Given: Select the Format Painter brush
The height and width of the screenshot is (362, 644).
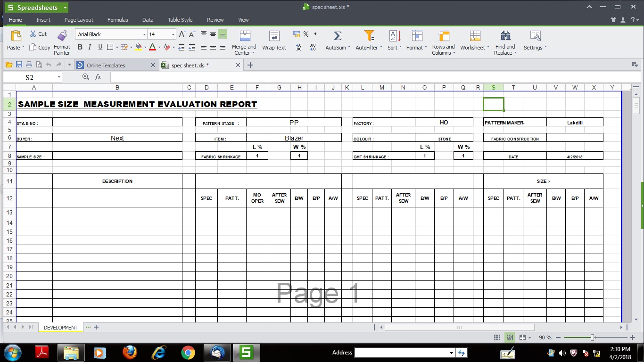Looking at the screenshot, I should 62,36.
